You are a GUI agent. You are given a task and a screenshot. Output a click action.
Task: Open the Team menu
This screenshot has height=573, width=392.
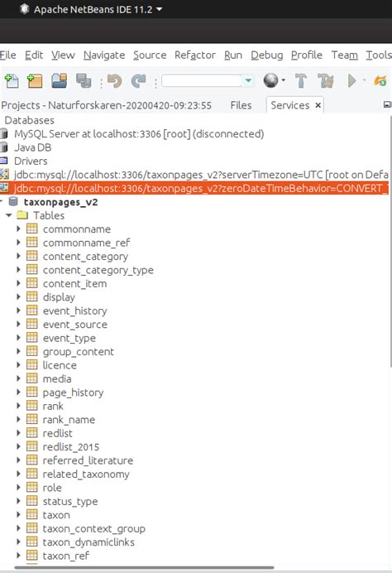click(345, 55)
